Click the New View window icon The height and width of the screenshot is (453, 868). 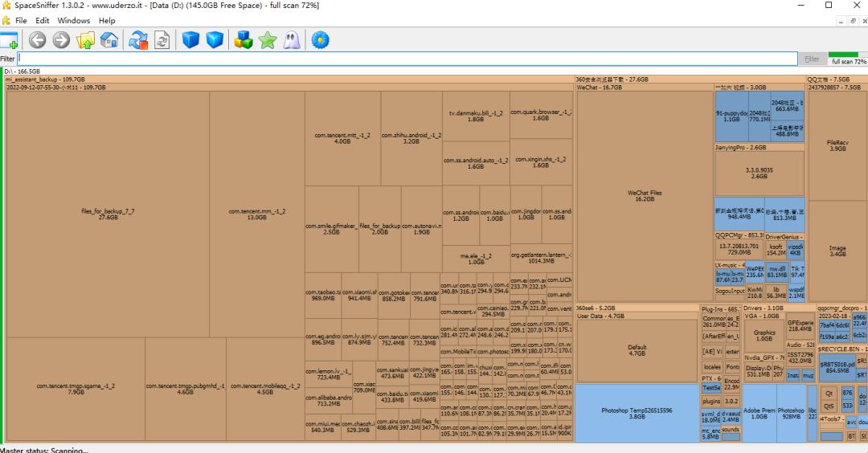coord(10,40)
